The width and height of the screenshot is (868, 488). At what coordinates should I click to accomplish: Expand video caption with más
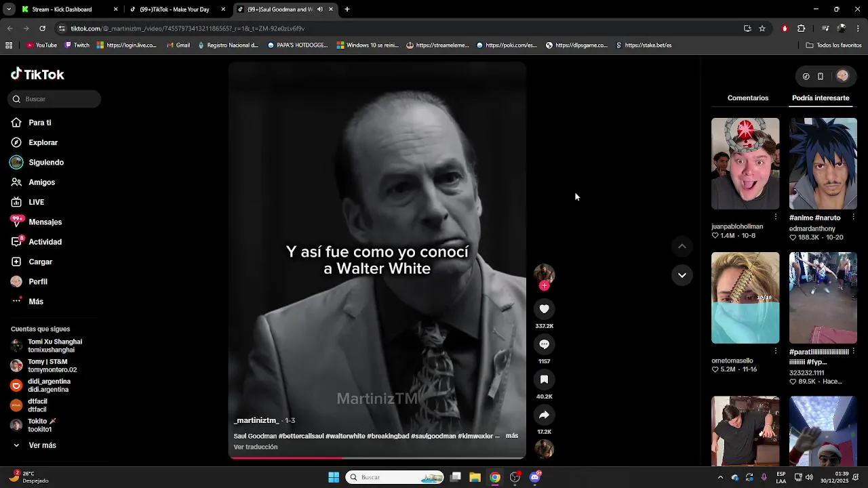pos(512,436)
